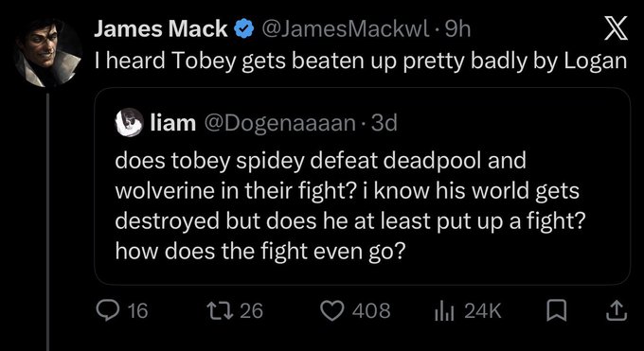Click the 408 likes count
The image size is (644, 351).
(371, 310)
